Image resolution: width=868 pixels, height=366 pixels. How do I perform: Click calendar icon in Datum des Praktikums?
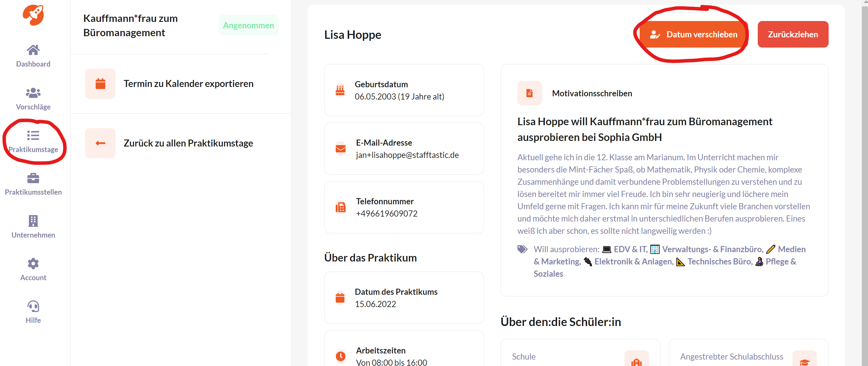(340, 298)
